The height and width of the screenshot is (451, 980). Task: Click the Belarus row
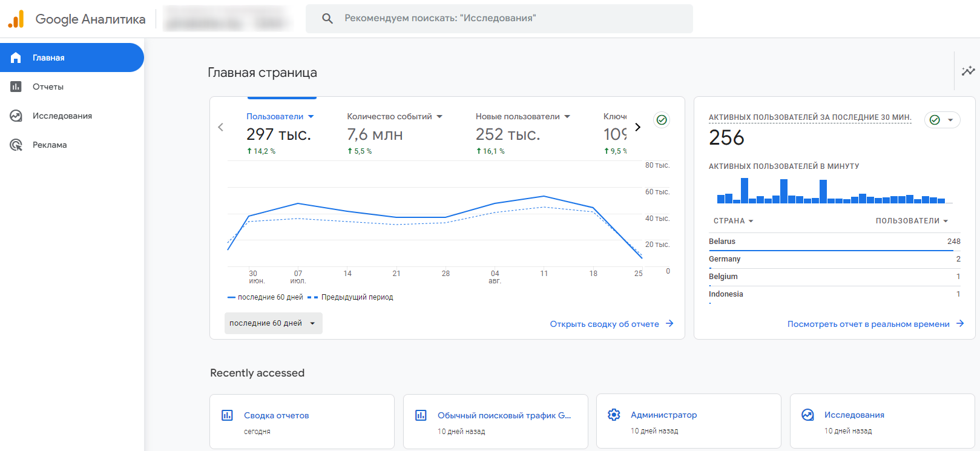coord(835,242)
